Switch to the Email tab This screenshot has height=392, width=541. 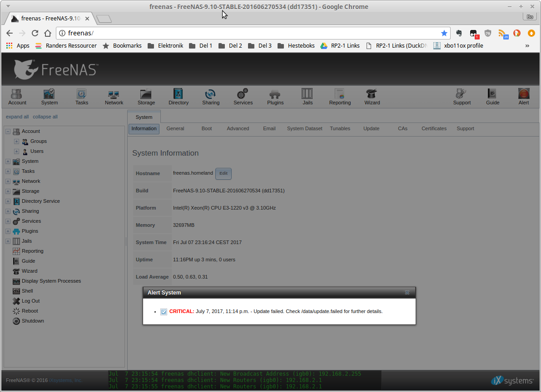[269, 128]
